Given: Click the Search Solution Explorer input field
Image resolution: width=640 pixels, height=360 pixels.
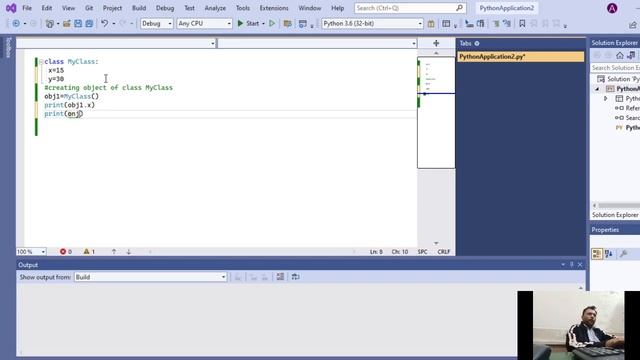Looking at the screenshot, I should pos(616,68).
